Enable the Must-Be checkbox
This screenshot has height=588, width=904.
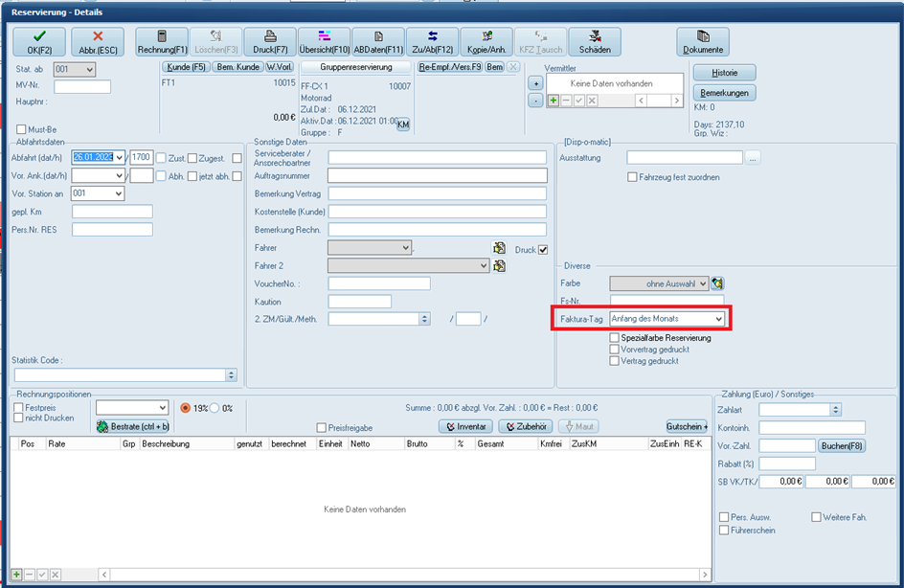(x=22, y=129)
